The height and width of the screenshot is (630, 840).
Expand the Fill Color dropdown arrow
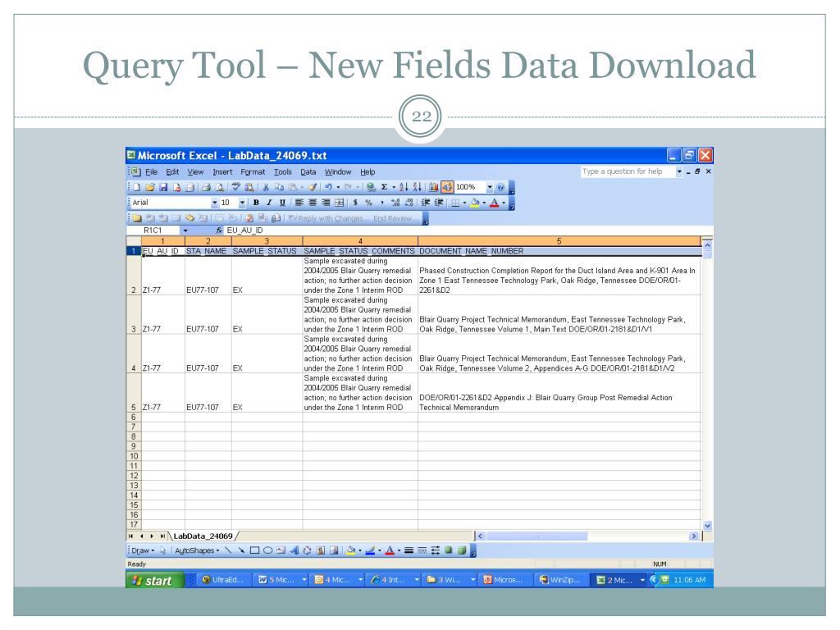tap(484, 203)
